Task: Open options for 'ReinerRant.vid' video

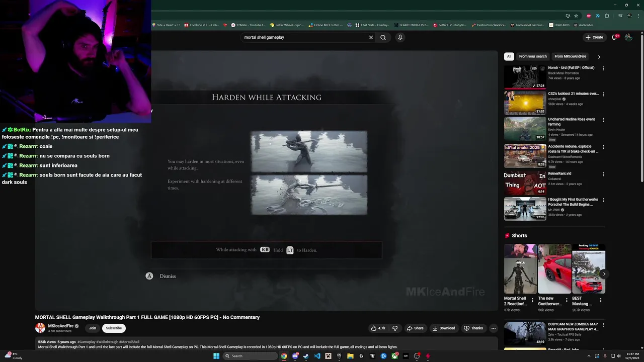Action: pyautogui.click(x=603, y=174)
